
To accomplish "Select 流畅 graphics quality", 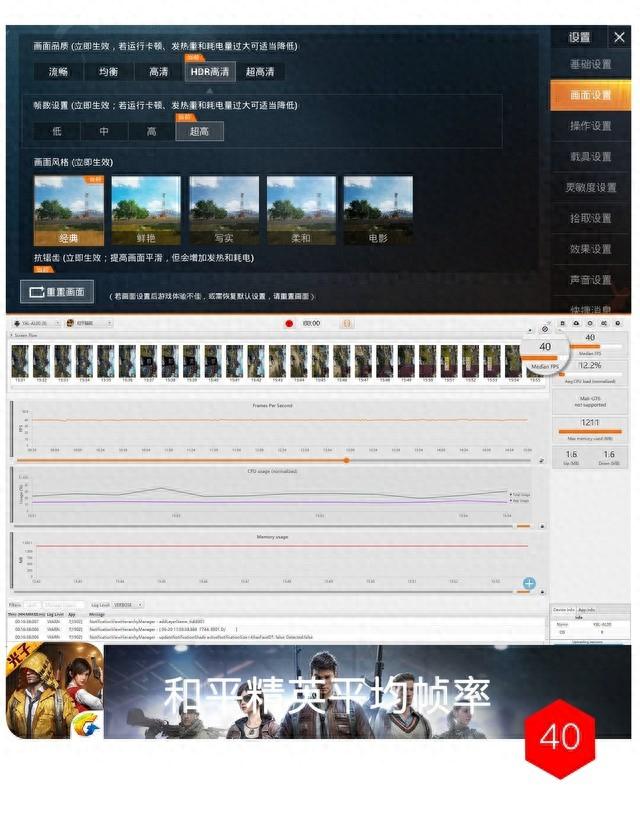I will (x=58, y=72).
